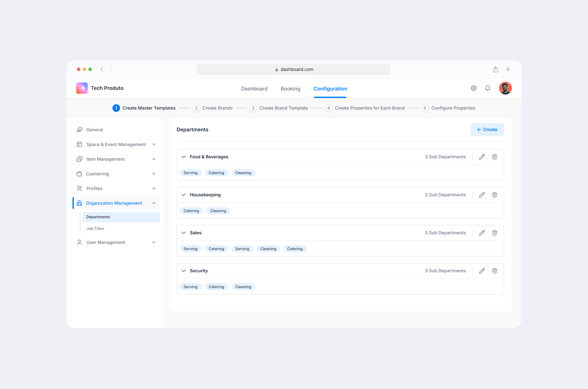This screenshot has height=389, width=588.
Task: Delete the Housekeeping department
Action: click(x=495, y=195)
